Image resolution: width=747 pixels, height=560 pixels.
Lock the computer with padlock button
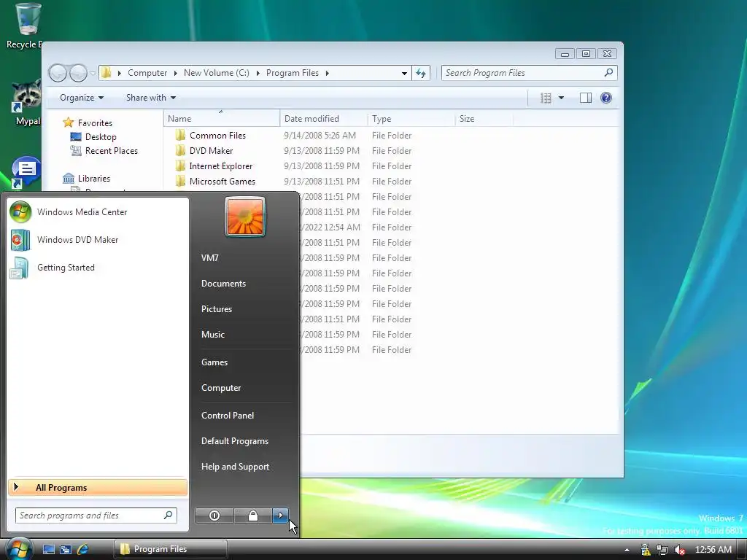pyautogui.click(x=253, y=516)
